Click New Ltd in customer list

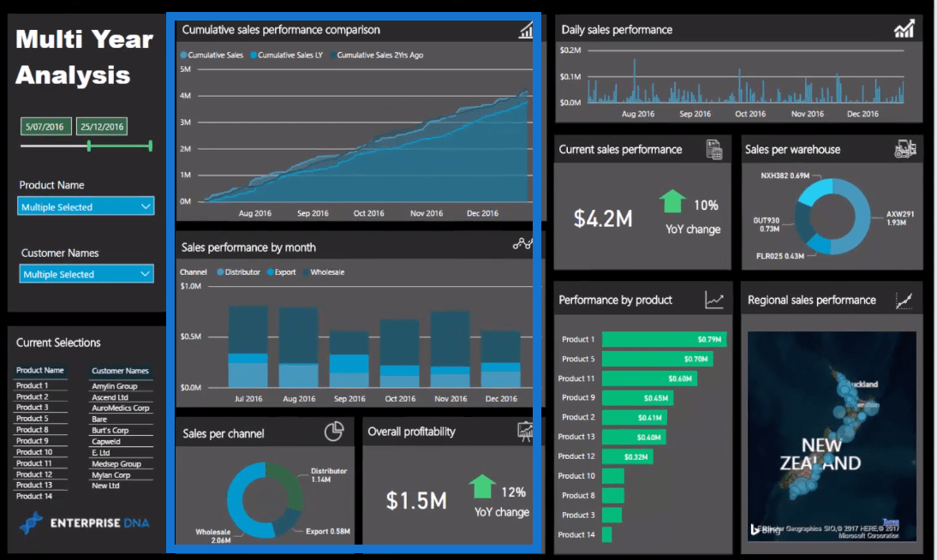[x=105, y=486]
